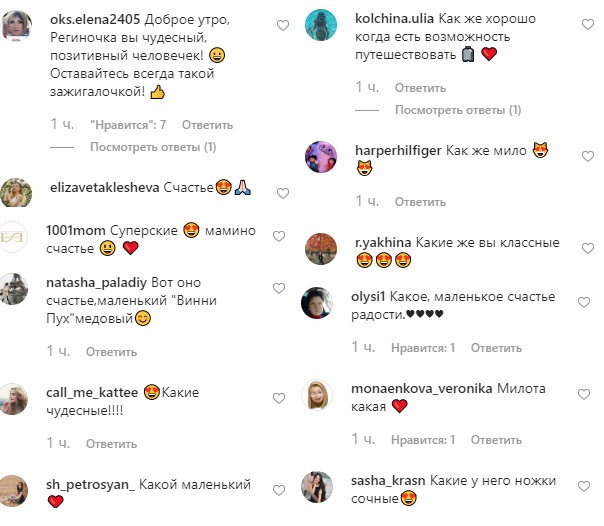Open r.yakhina's profile picture
Screen dimensions: 604x526
[320, 249]
